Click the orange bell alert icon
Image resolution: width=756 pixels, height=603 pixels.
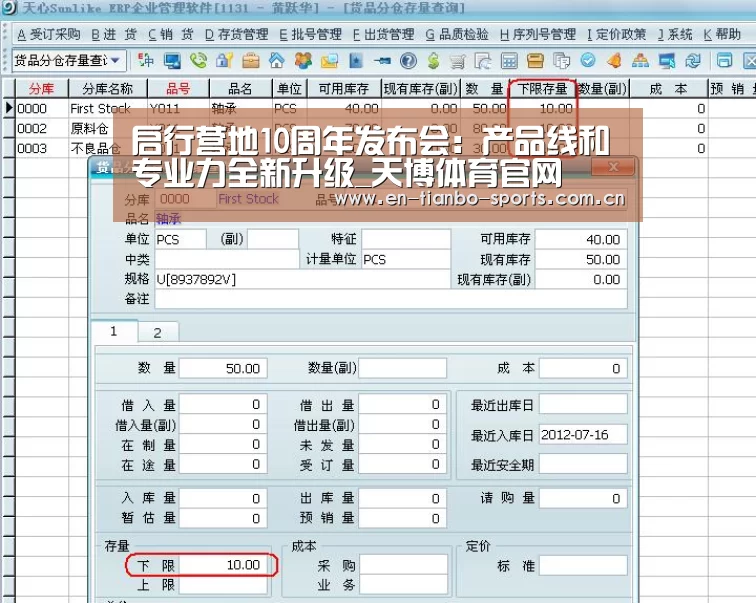tap(614, 61)
